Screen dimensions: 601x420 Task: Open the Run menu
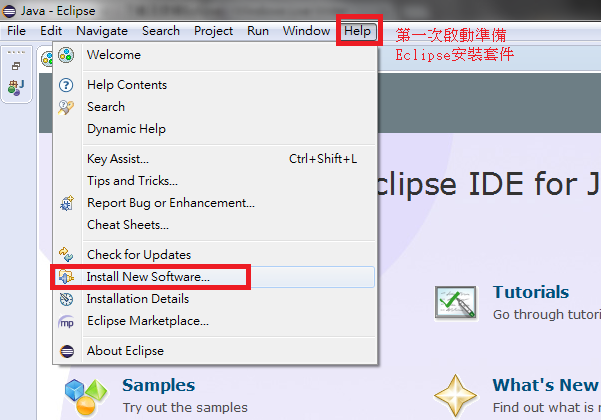[x=258, y=31]
